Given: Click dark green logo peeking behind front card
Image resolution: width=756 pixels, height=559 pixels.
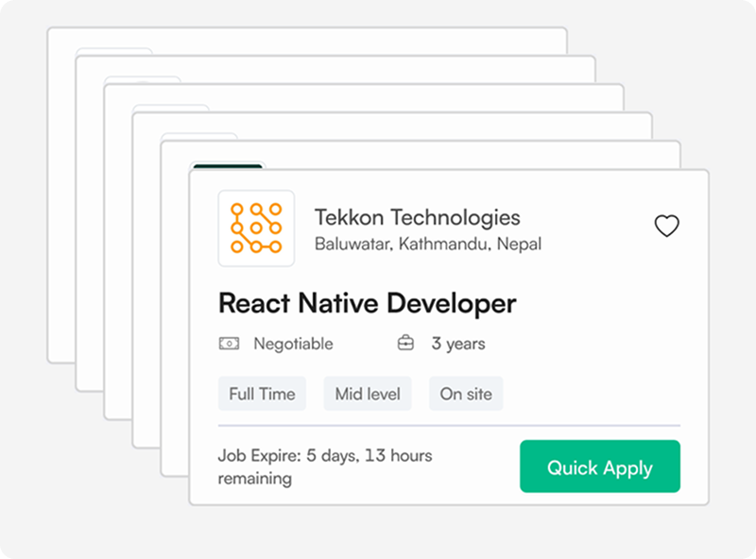Looking at the screenshot, I should click(x=227, y=166).
